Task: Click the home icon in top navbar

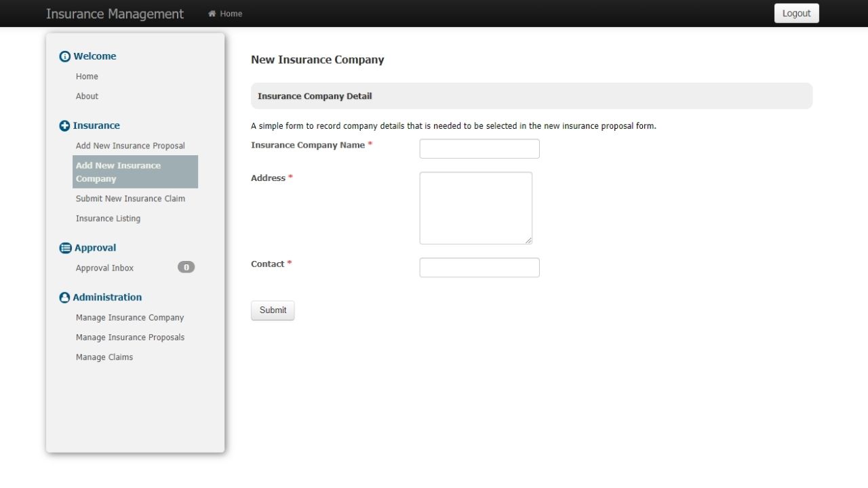Action: (212, 14)
